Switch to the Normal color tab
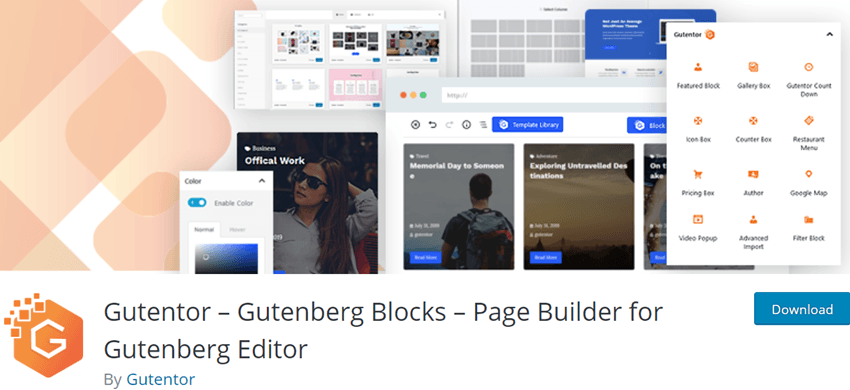 [204, 229]
